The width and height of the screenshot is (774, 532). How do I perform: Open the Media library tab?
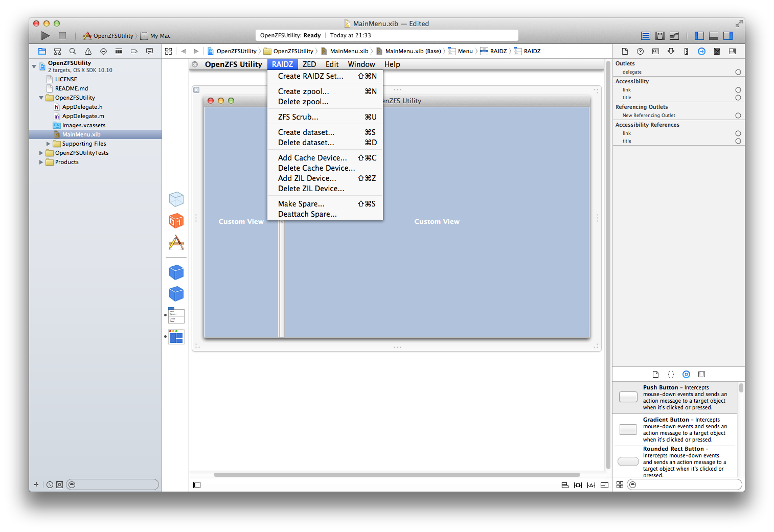point(701,374)
